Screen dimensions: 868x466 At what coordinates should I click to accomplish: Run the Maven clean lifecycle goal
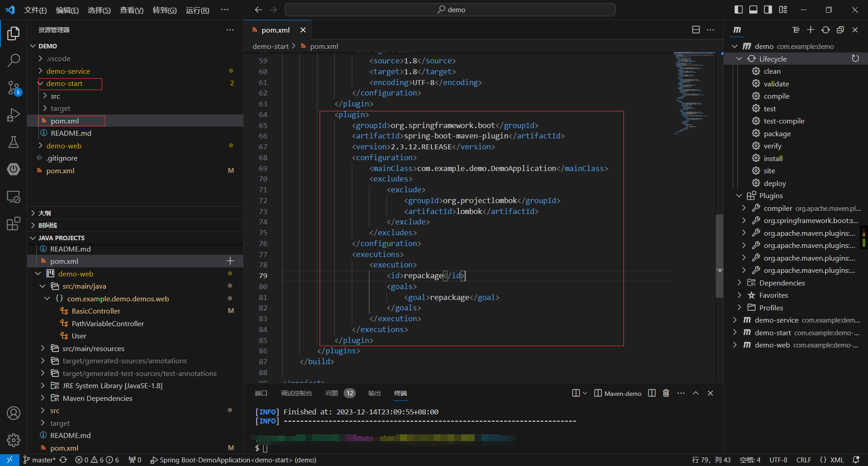pyautogui.click(x=772, y=71)
